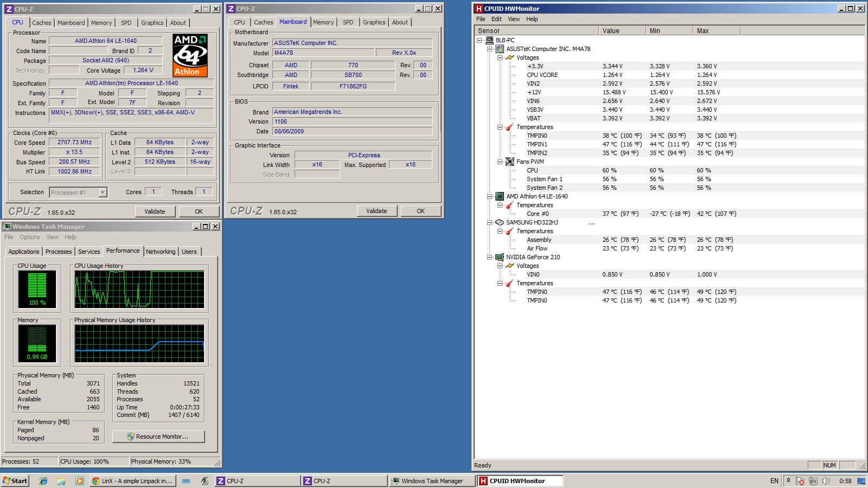Open the media player quick launch icon
The height and width of the screenshot is (488, 868).
(79, 481)
